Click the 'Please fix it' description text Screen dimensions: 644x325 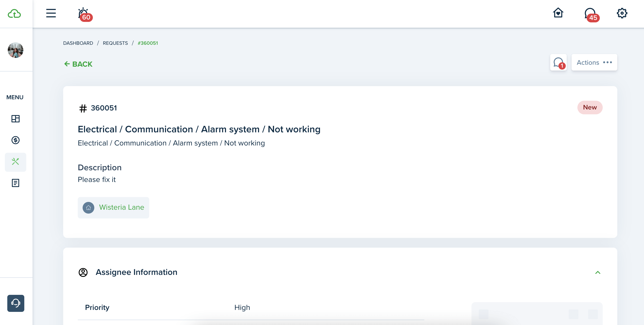(96, 180)
